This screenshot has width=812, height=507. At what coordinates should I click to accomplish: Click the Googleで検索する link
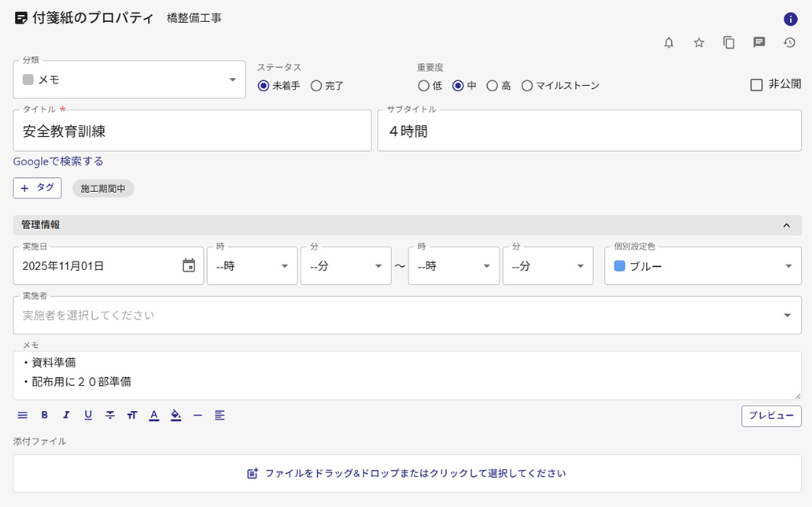pyautogui.click(x=57, y=161)
